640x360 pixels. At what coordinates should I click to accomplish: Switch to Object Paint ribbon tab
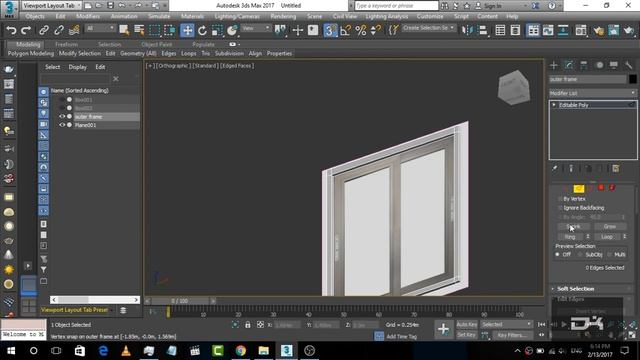(156, 44)
